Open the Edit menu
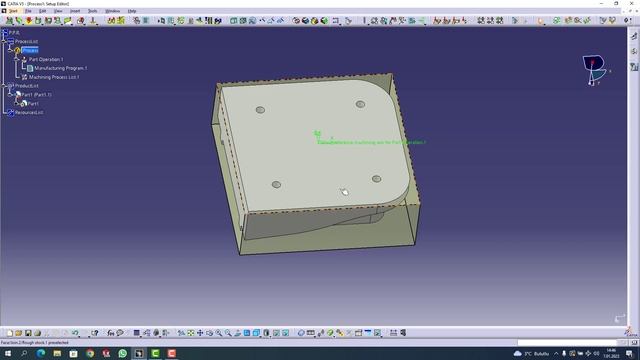Image resolution: width=640 pixels, height=360 pixels. pyautogui.click(x=42, y=11)
